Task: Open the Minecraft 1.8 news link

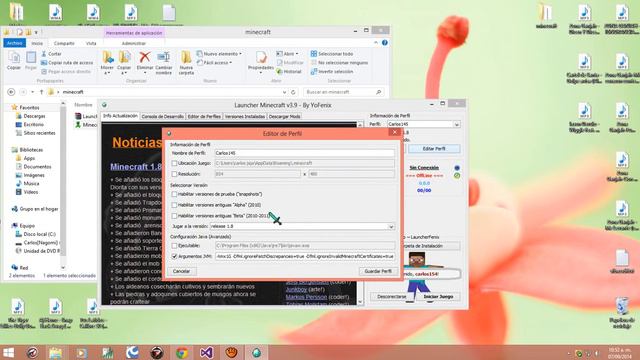Action: pos(136,167)
